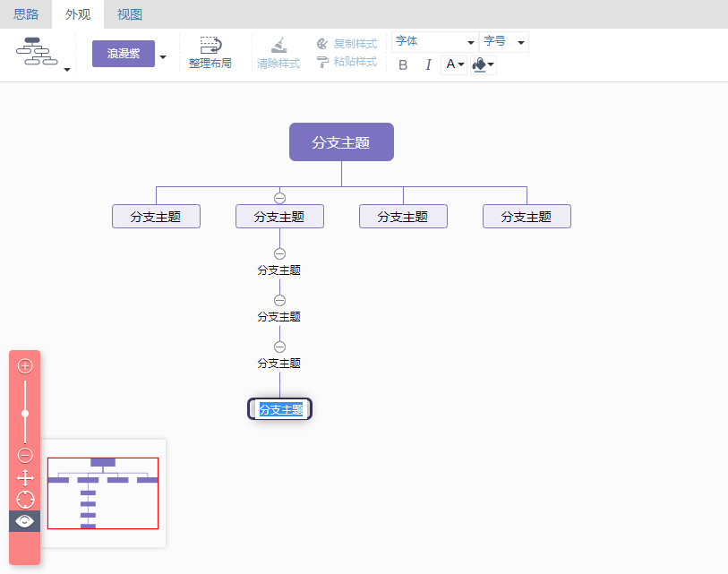Collapse the first child node under second branch
This screenshot has width=728, height=574.
279,253
